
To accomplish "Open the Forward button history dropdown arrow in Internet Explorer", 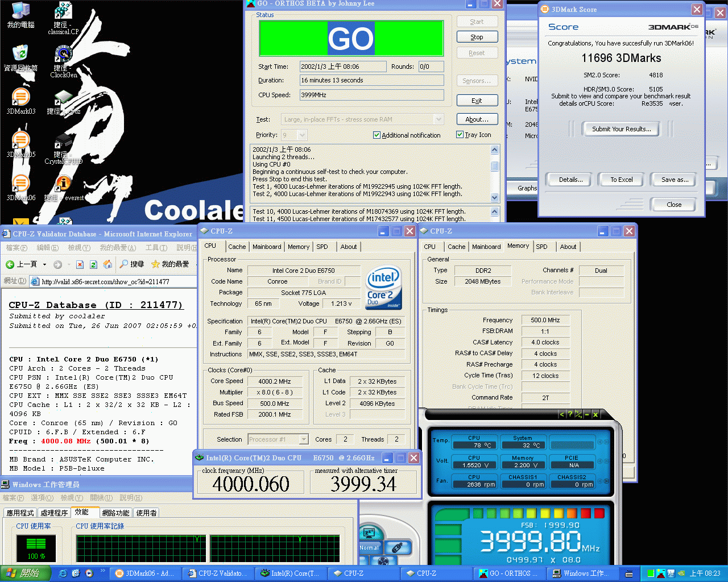I will (x=68, y=264).
